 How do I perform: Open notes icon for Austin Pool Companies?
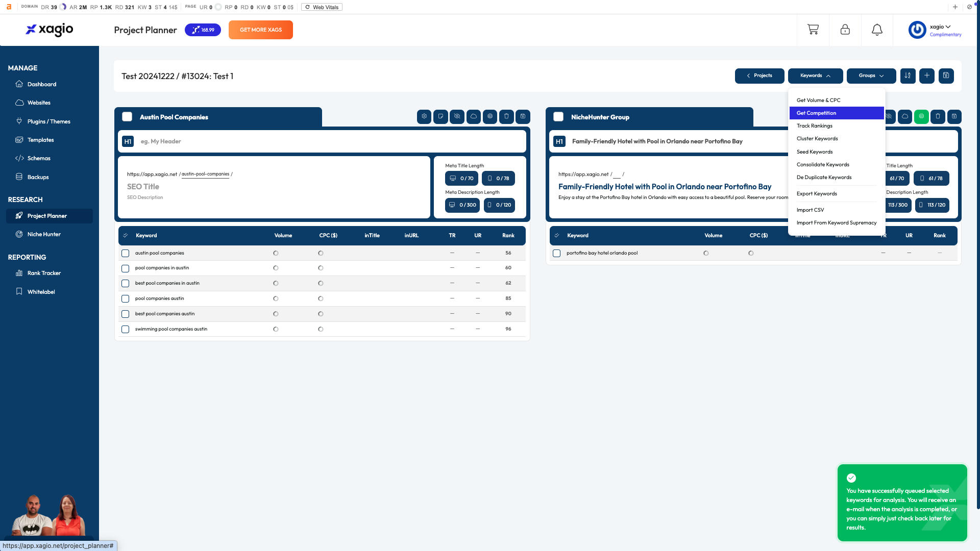coord(440,117)
